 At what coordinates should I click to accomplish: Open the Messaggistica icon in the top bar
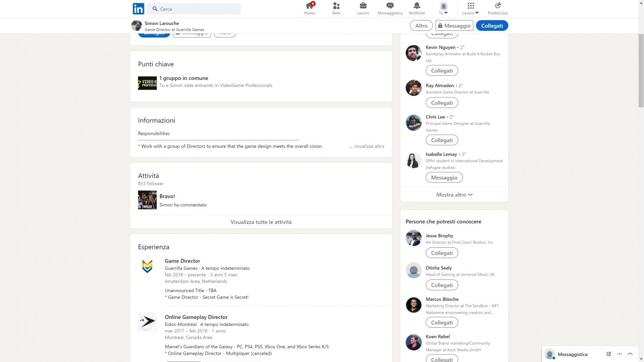[x=389, y=8]
